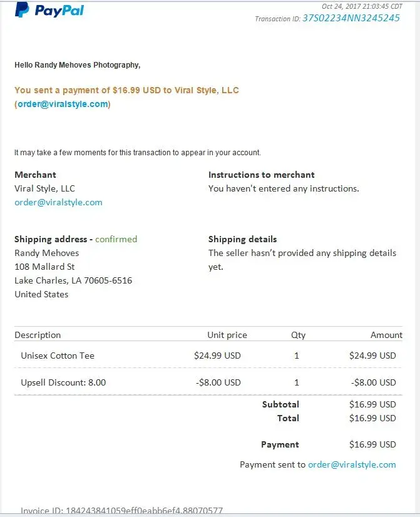
Task: Select the Unisex Cotton Tee line item
Action: [58, 356]
